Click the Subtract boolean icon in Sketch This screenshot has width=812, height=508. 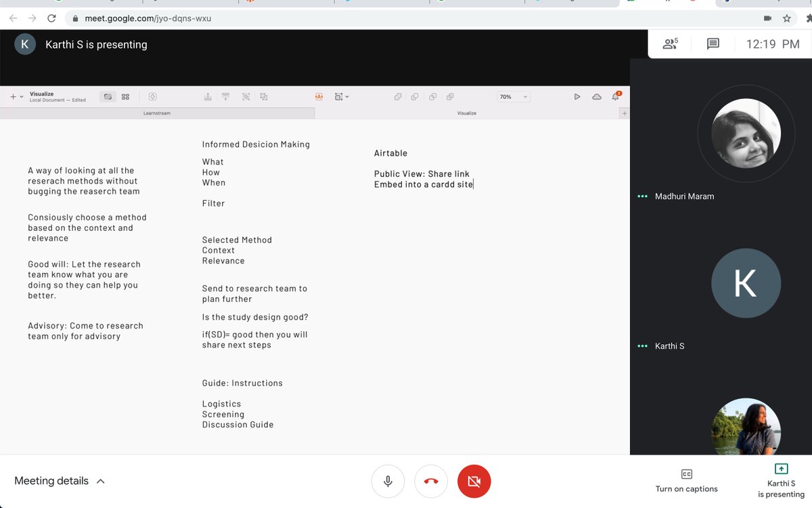click(x=415, y=97)
